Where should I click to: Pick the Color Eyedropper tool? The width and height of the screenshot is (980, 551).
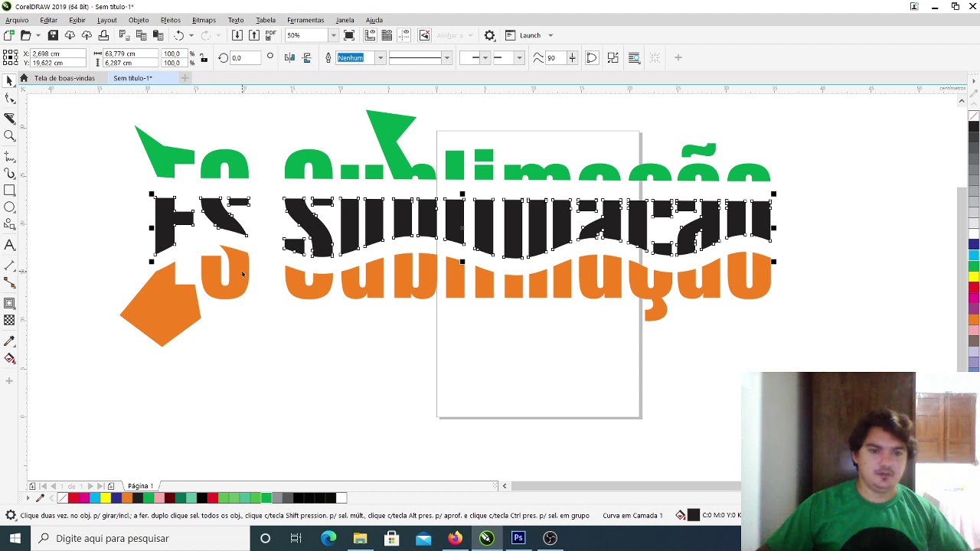(9, 341)
